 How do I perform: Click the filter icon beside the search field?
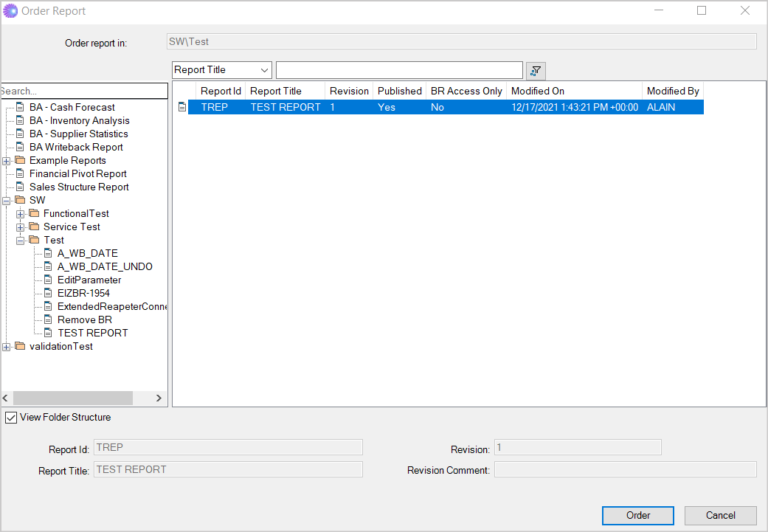[x=536, y=70]
